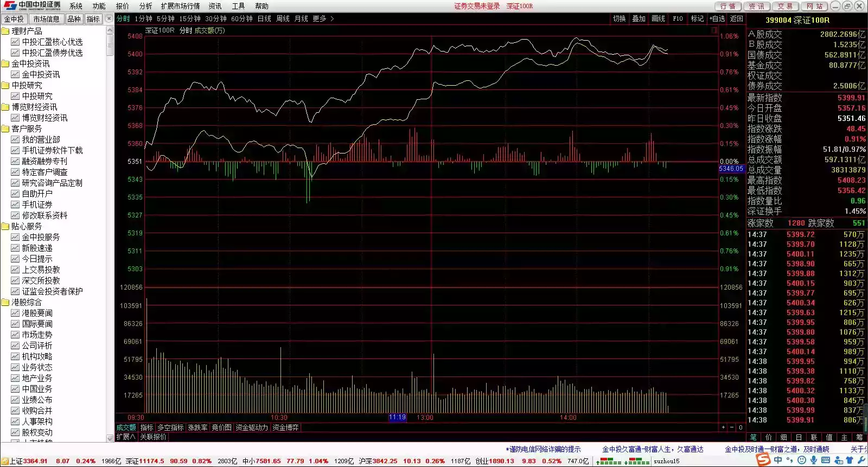The width and height of the screenshot is (868, 467).
Task: Close the left sidebar panel with X icon
Action: coord(109,19)
